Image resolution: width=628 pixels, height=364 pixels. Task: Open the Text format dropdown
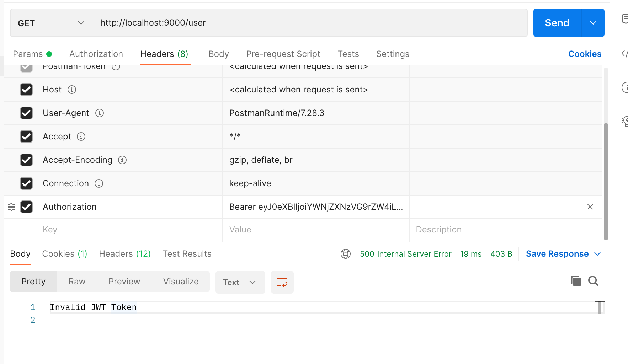pyautogui.click(x=240, y=282)
